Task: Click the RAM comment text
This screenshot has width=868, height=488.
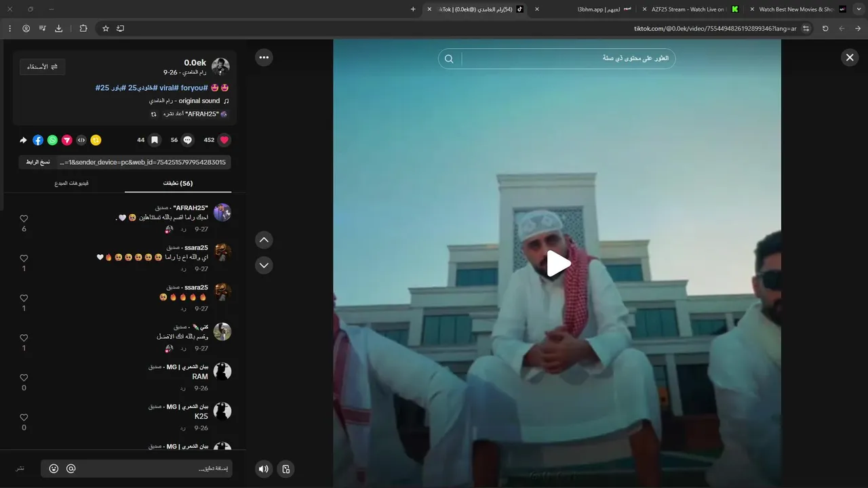Action: 200,377
